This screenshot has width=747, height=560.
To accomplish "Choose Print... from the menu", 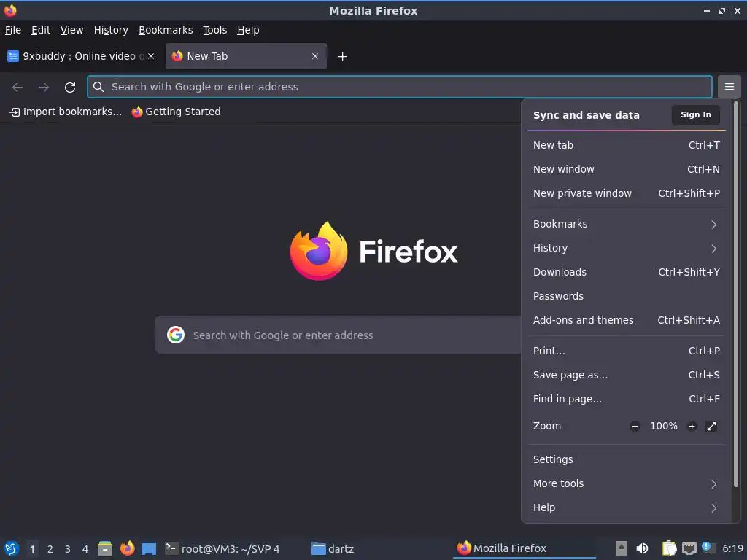I will pos(626,351).
